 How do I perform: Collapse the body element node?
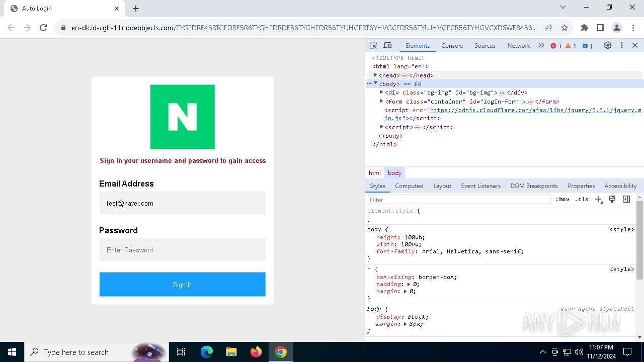pos(375,83)
